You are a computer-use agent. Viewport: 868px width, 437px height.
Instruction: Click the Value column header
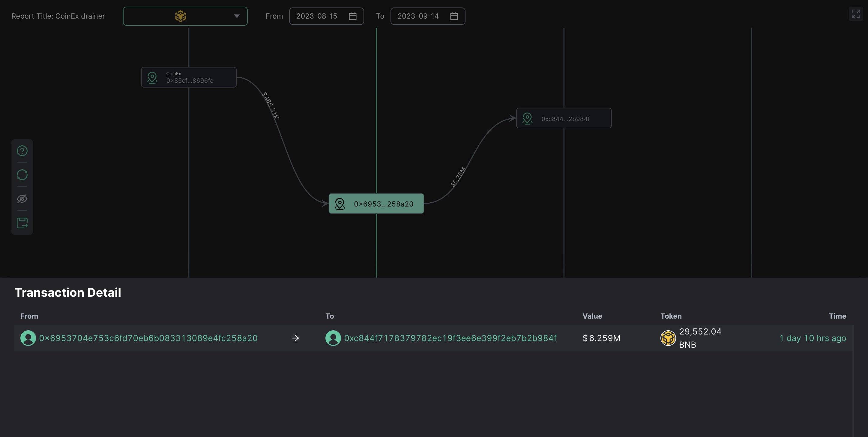pos(592,316)
